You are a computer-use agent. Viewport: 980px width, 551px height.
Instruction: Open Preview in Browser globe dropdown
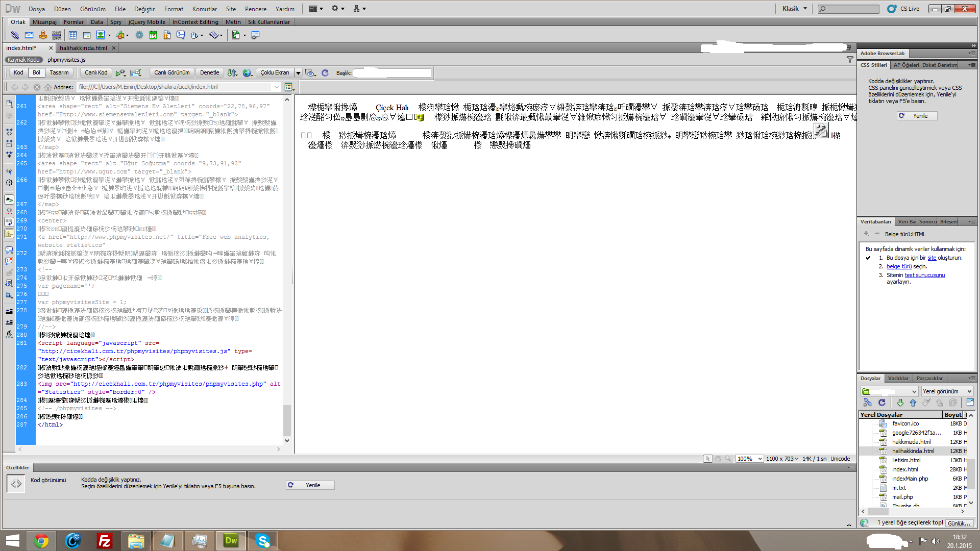click(248, 73)
